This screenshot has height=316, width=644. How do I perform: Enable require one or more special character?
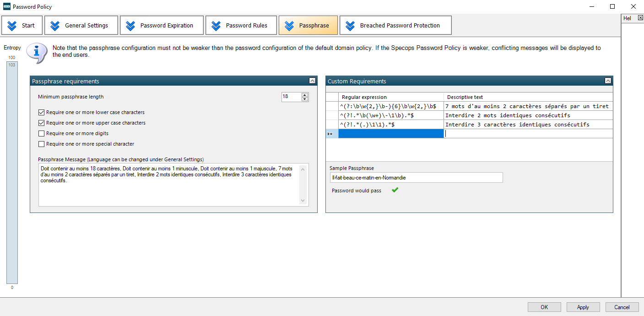[x=42, y=144]
